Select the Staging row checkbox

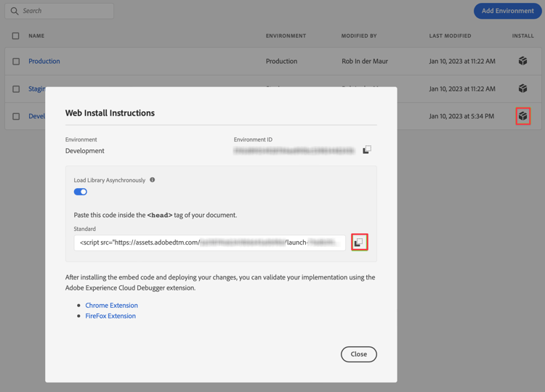[16, 89]
